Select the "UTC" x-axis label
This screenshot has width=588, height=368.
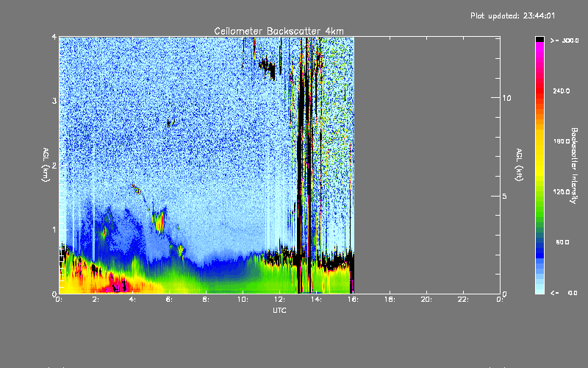pos(279,310)
